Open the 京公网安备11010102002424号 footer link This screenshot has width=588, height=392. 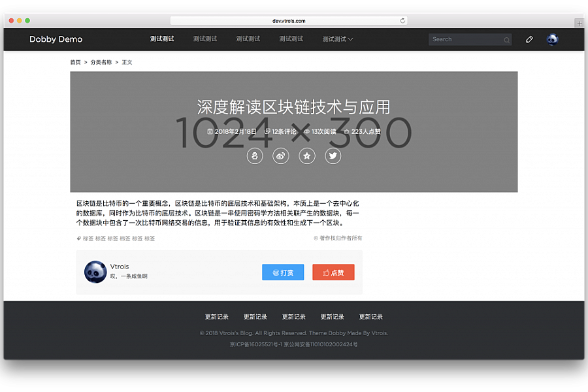tap(321, 344)
